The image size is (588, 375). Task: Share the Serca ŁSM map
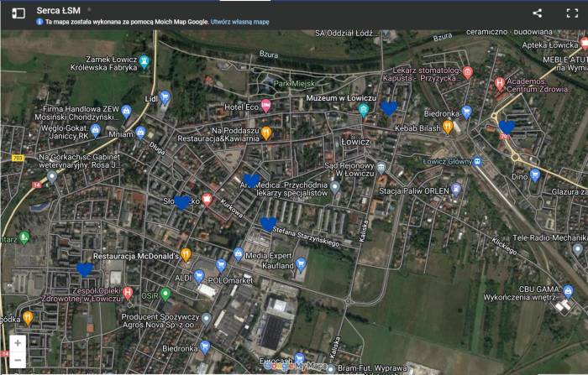537,13
